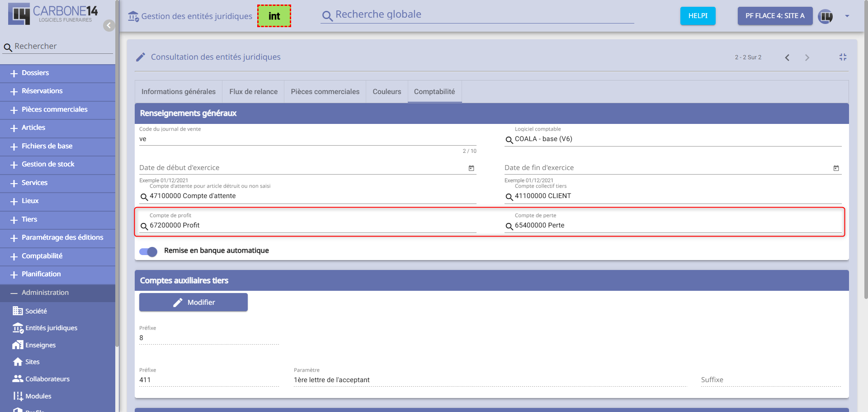This screenshot has width=868, height=412.
Task: Click the calendar icon for Date de fin d'exercice
Action: click(836, 168)
